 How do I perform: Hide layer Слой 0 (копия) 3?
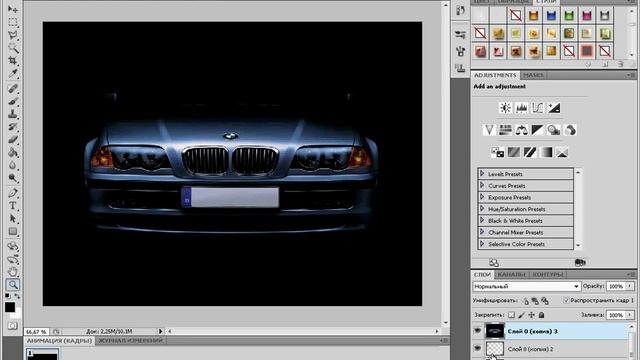477,331
